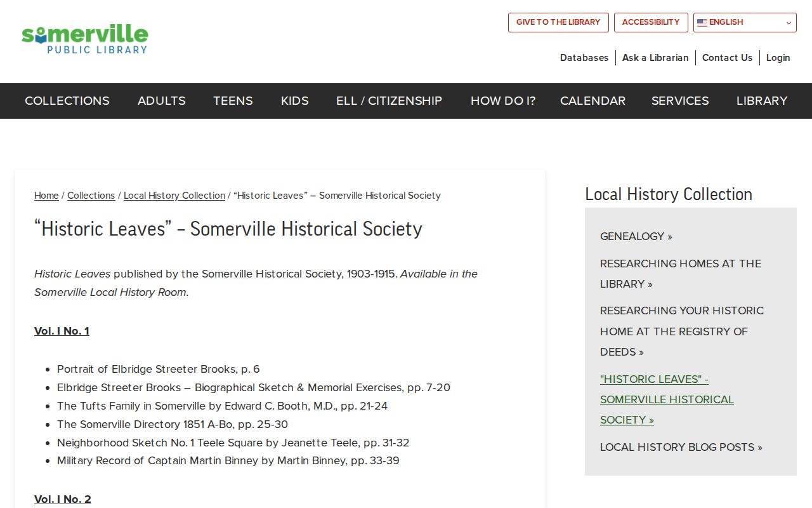Open the Genealogy sidebar link
Screen dimensions: 812x508
[x=636, y=236]
